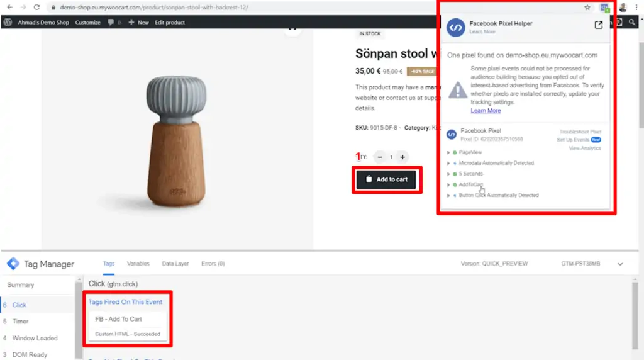Expand the PageView event
This screenshot has height=360, width=644.
point(448,152)
